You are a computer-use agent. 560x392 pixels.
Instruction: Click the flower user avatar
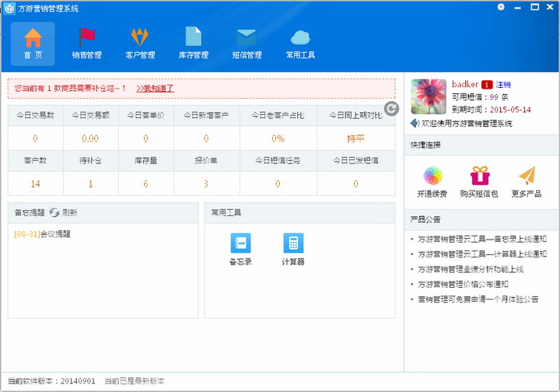pos(429,96)
